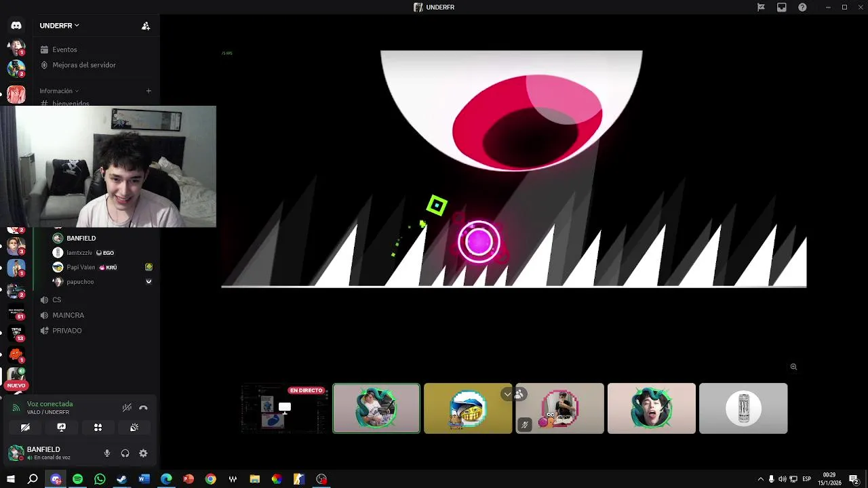
Task: Toggle microphone mute in user panel
Action: [x=106, y=453]
